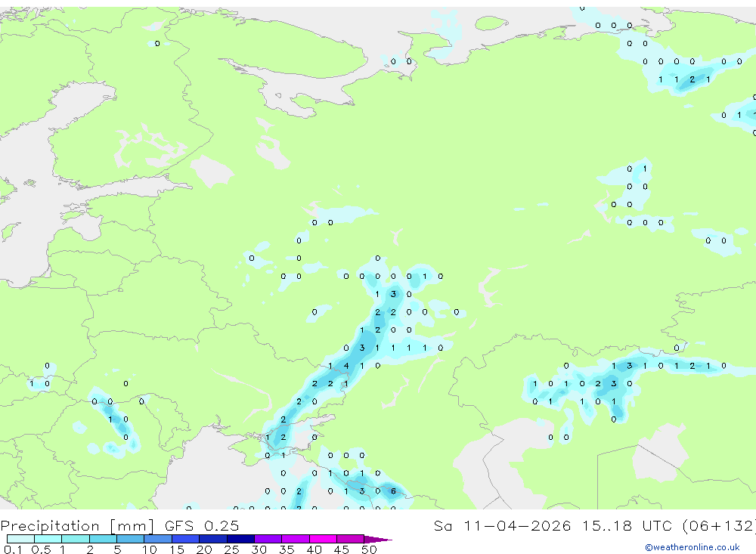Click the 0.1–0.5 mm palest legend swatch
756x554 pixels.
pos(20,539)
